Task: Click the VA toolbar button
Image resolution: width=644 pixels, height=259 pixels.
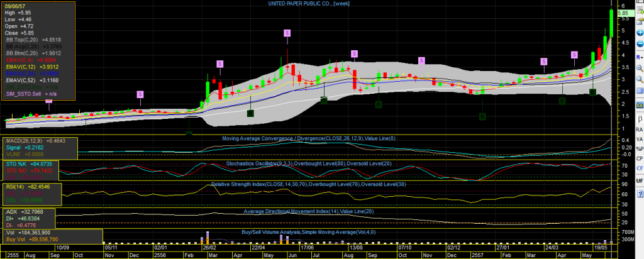Action: pos(640,139)
